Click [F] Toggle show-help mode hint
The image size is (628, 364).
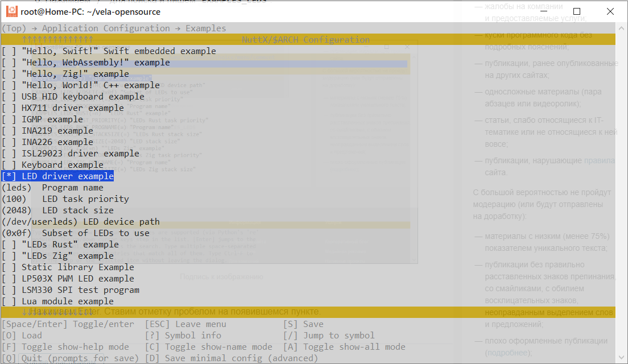pyautogui.click(x=65, y=347)
